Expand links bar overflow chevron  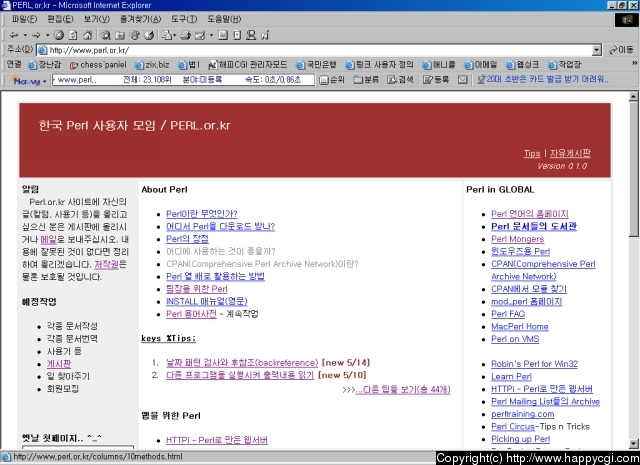click(x=634, y=64)
